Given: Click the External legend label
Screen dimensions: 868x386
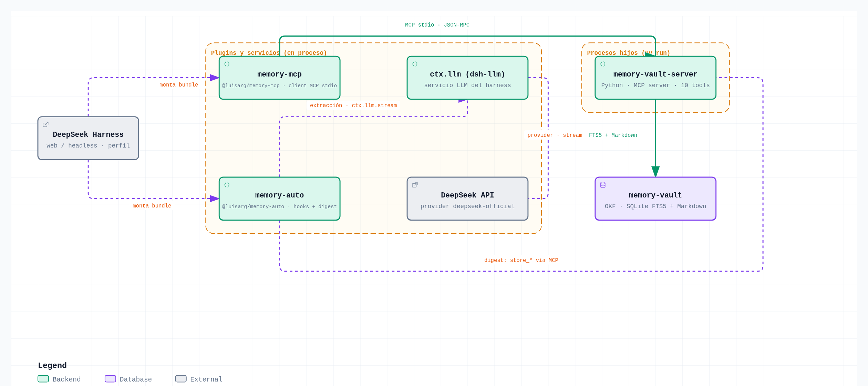Looking at the screenshot, I should coord(206,379).
